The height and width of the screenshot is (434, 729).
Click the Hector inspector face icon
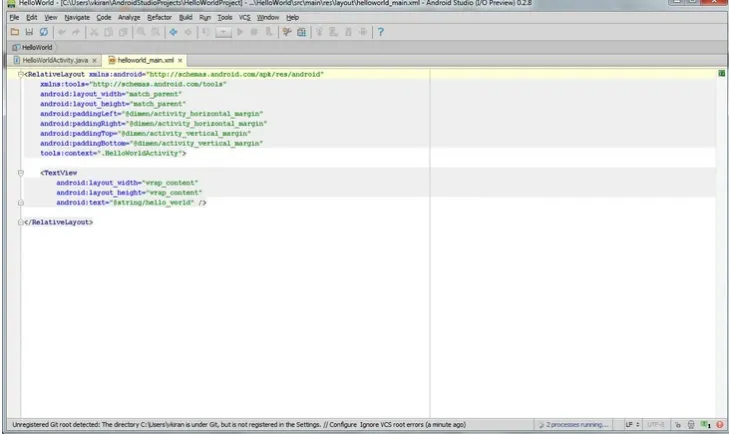pos(691,425)
